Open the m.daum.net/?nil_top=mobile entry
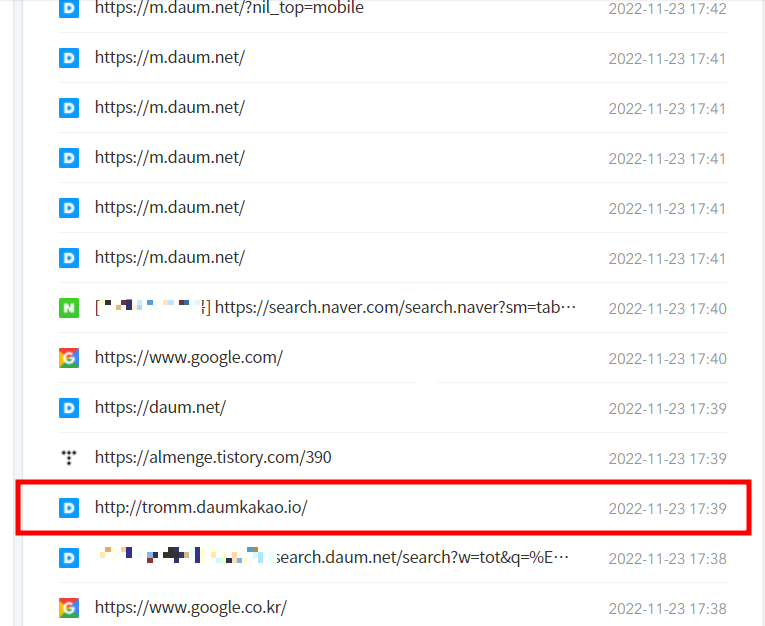 tap(229, 8)
